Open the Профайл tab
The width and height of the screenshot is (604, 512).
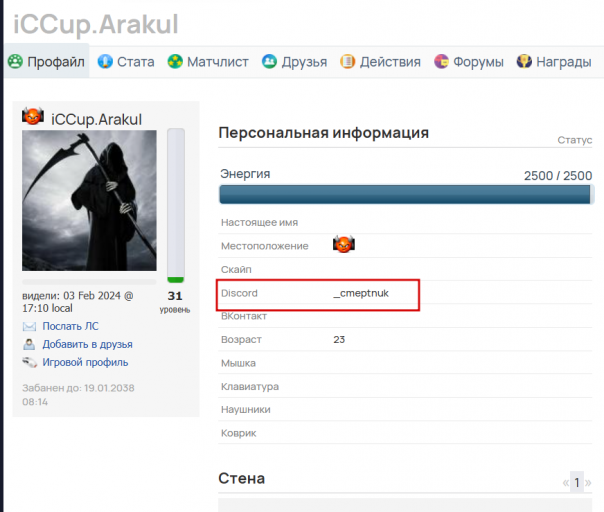click(47, 62)
